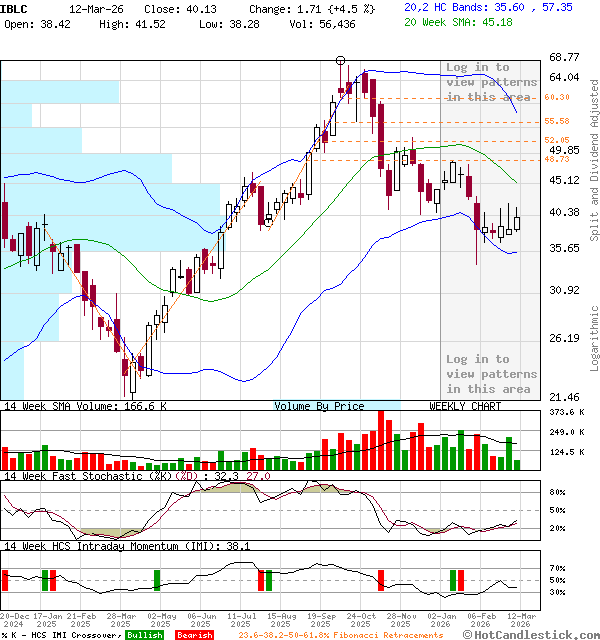Click the upper 'Log in to view patterns' text
Screen dimensions: 600x640
[490, 82]
